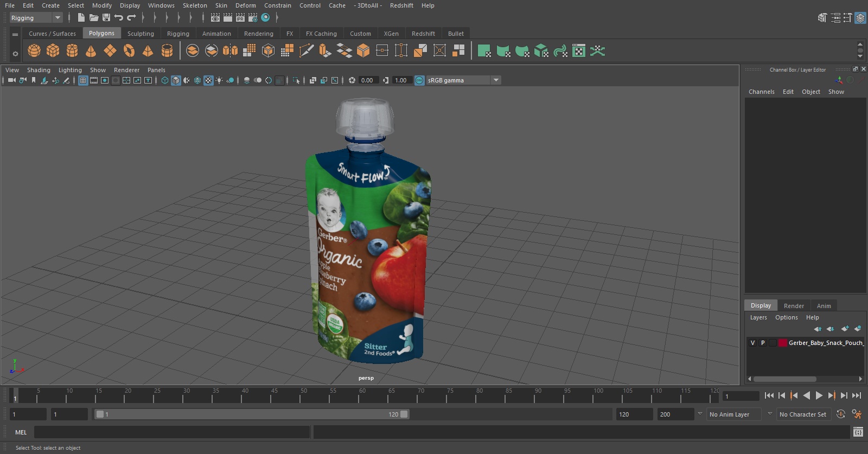The height and width of the screenshot is (454, 868).
Task: Toggle use all lights viewport button
Action: point(219,80)
